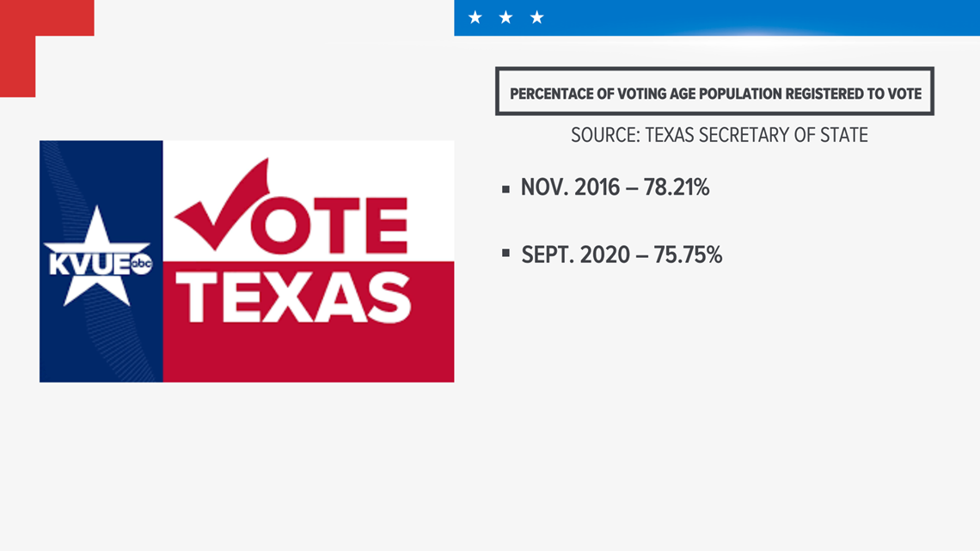Screen dimensions: 980x551
Task: Click the KVUE lettering on the star
Action: (x=89, y=264)
